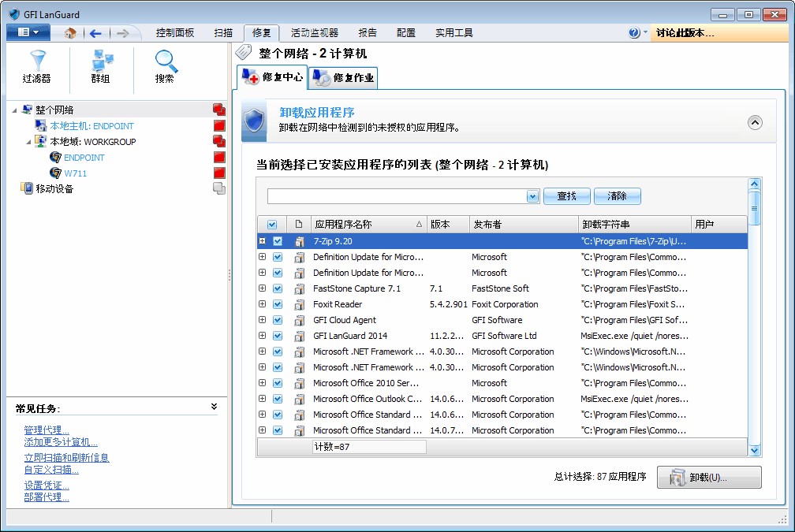This screenshot has height=532, width=795.
Task: Uncheck the last Microsoft Office Standard row checkbox
Action: coord(278,430)
